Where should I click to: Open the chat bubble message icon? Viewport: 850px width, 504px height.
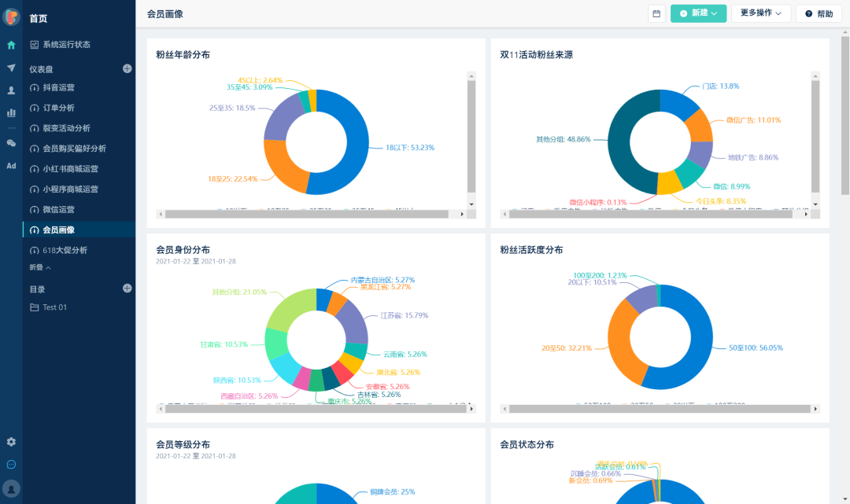(x=11, y=465)
